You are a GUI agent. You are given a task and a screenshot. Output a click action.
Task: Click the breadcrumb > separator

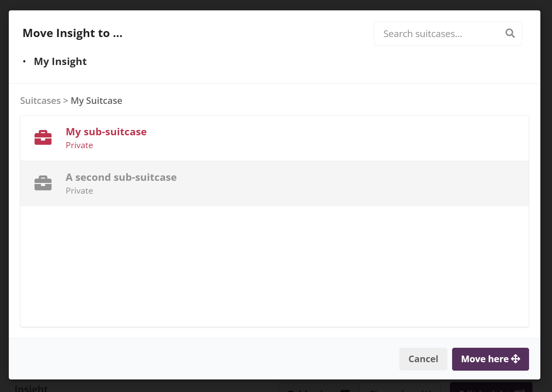65,101
